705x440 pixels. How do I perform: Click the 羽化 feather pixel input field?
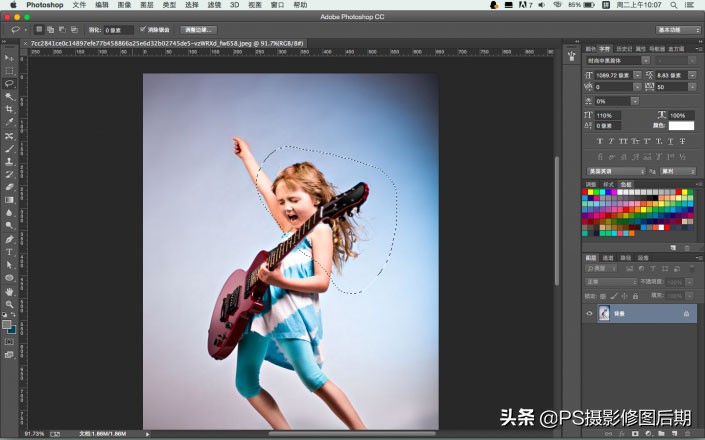click(118, 29)
